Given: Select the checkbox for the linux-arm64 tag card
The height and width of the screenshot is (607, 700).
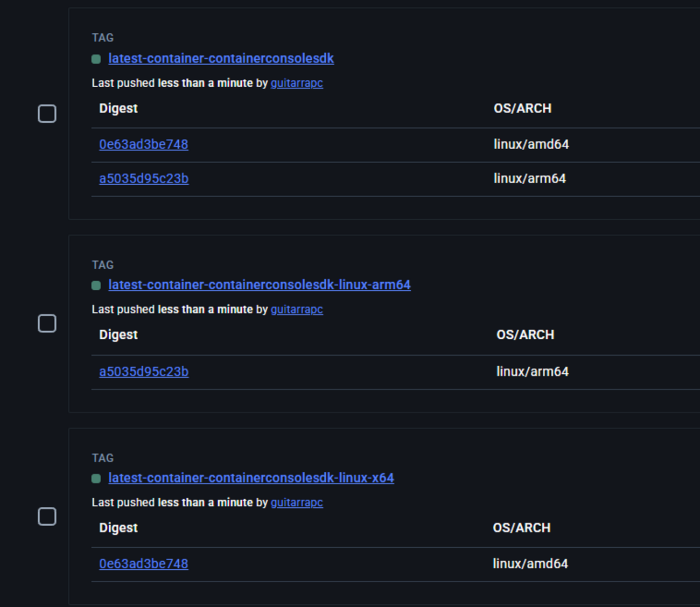Looking at the screenshot, I should click(x=47, y=322).
